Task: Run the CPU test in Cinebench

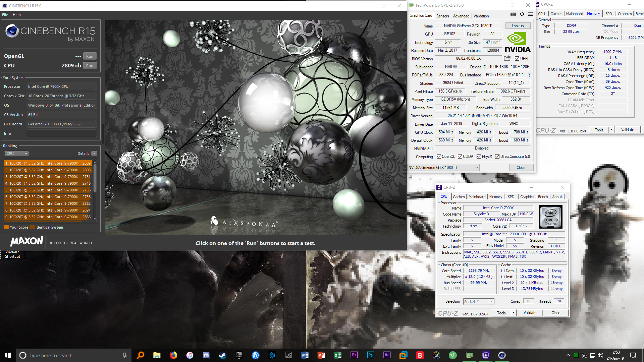Action: [90, 66]
